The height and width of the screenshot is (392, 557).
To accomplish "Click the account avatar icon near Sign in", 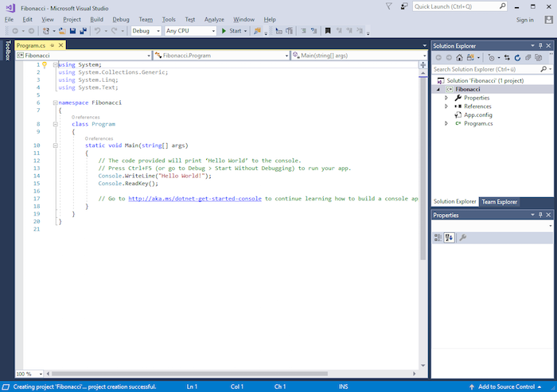I will (x=549, y=20).
